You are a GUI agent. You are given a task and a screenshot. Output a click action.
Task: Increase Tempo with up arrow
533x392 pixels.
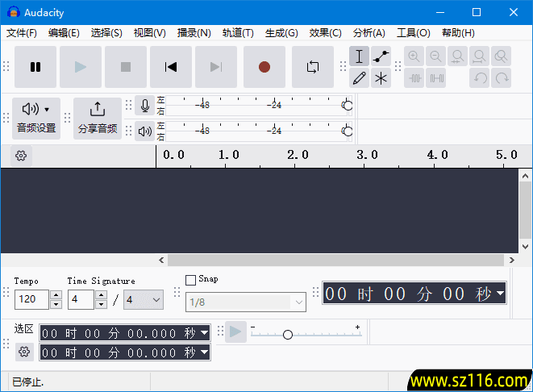coord(56,294)
